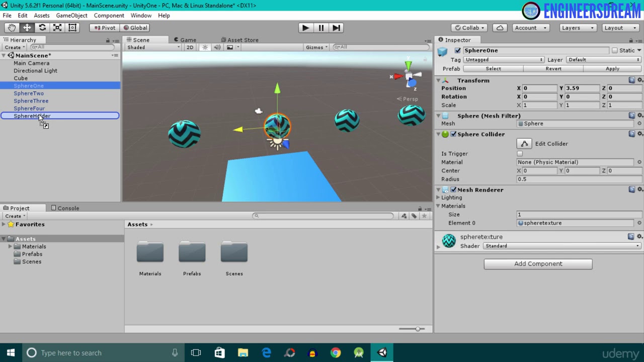Open the Shader dropdown Standard

coord(562,246)
